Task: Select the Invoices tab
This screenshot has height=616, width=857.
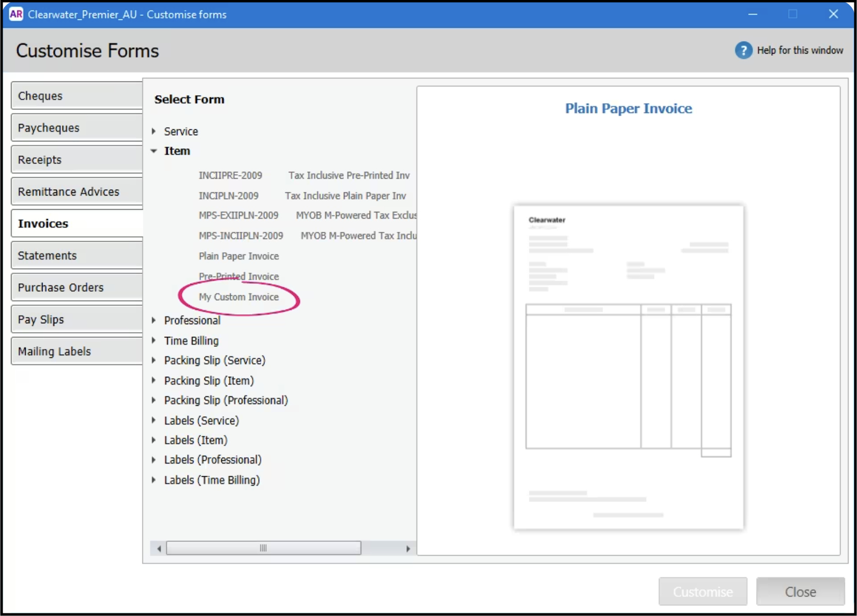Action: click(77, 223)
